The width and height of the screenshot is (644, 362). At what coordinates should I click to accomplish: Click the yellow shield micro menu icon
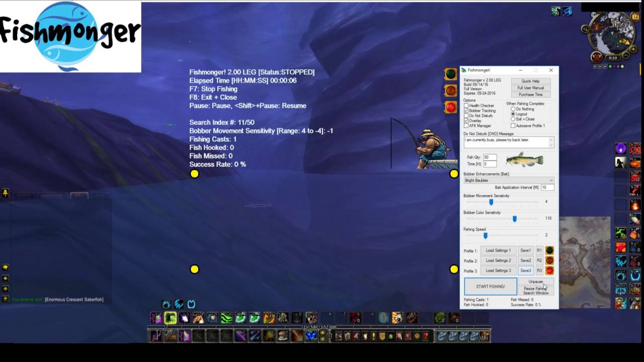[x=382, y=336]
